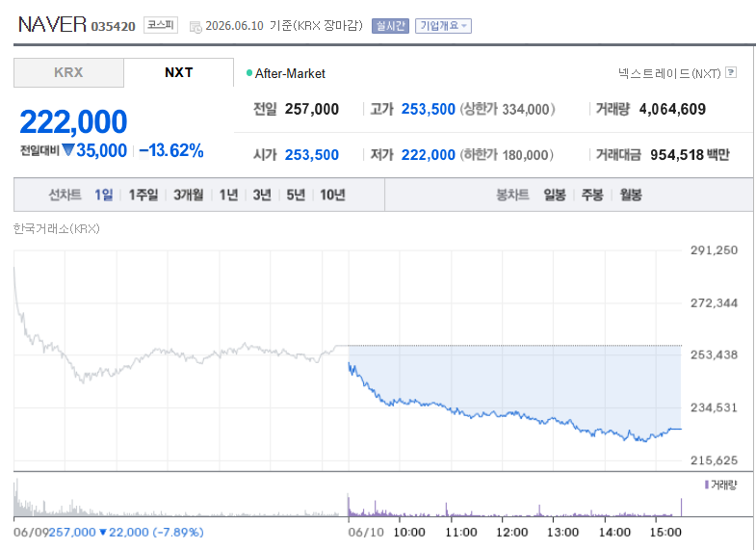
Task: Select the 5년 line chart period
Action: (296, 195)
